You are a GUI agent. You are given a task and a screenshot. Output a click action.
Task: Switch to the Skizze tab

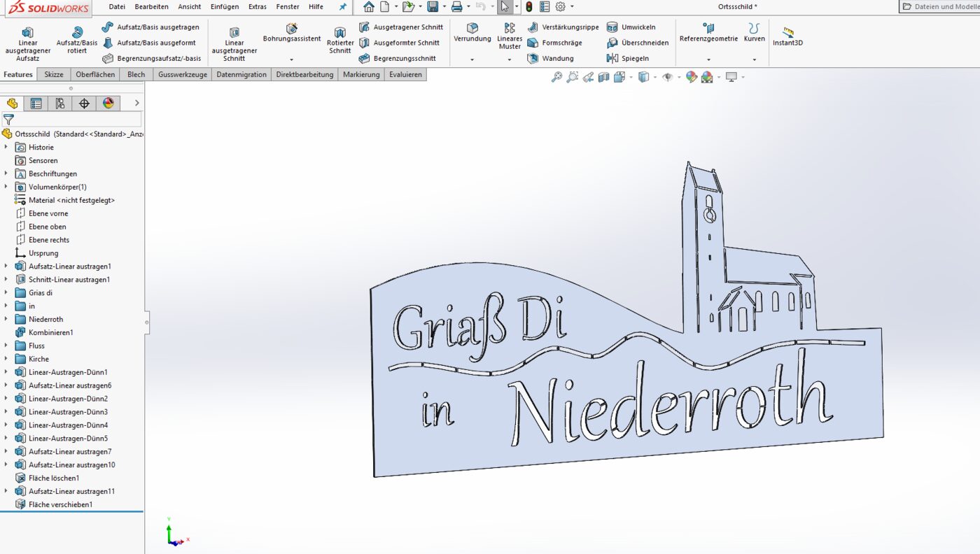click(x=54, y=75)
